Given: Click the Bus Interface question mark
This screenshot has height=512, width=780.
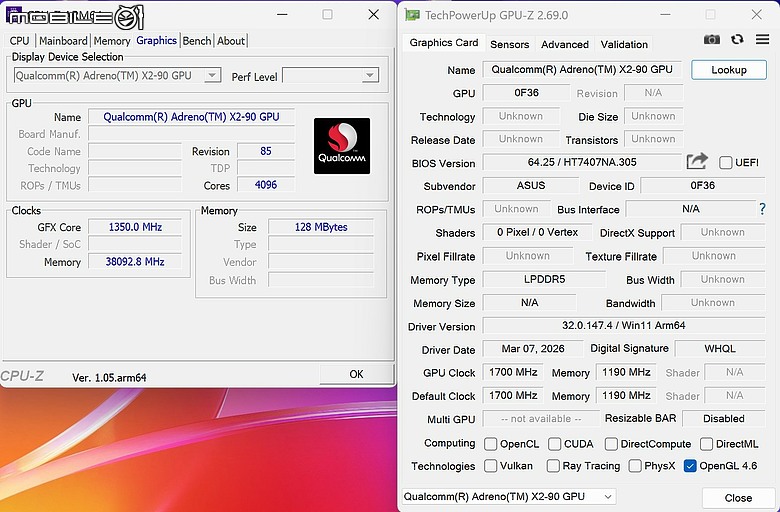Looking at the screenshot, I should pos(762,209).
